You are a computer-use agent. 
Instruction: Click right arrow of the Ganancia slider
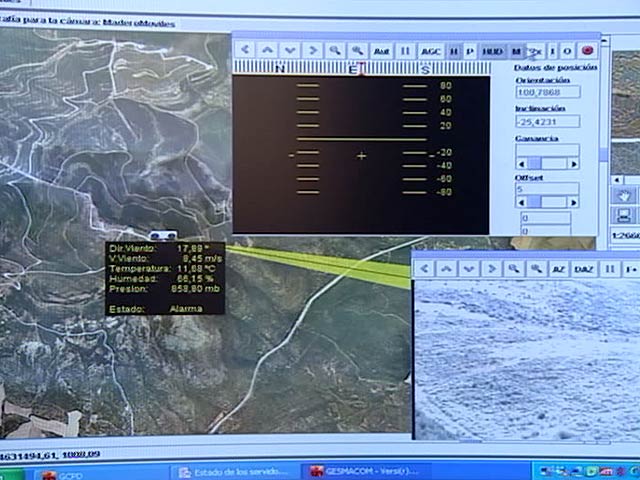pyautogui.click(x=573, y=163)
